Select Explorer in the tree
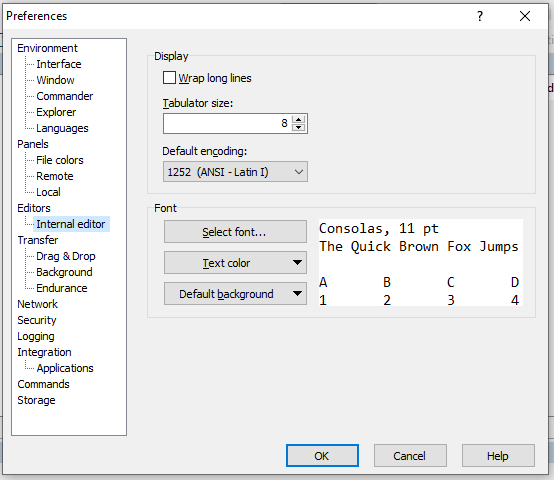The height and width of the screenshot is (480, 554). tap(56, 112)
